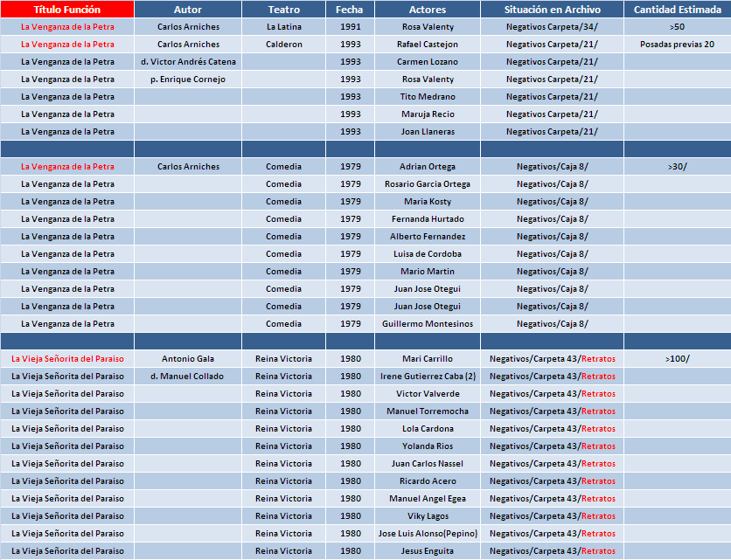Viewport: 731px width, 560px height.
Task: Select the 'Actores' column header
Action: click(428, 10)
